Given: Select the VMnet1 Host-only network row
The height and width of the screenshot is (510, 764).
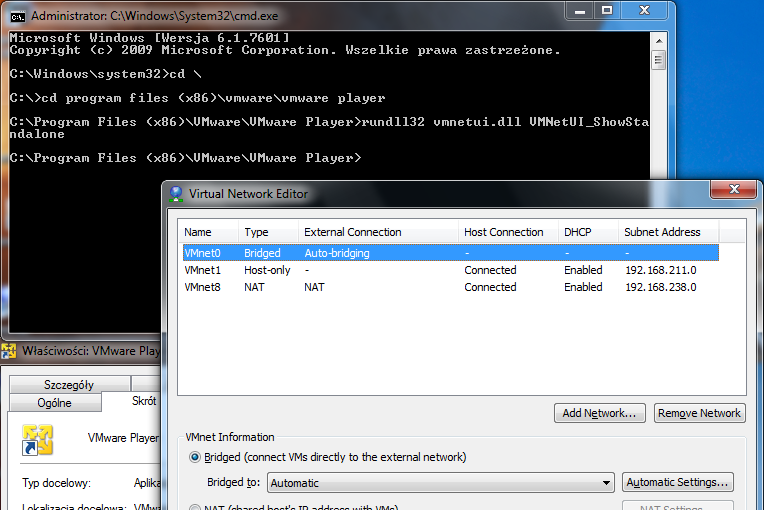Looking at the screenshot, I should (451, 270).
